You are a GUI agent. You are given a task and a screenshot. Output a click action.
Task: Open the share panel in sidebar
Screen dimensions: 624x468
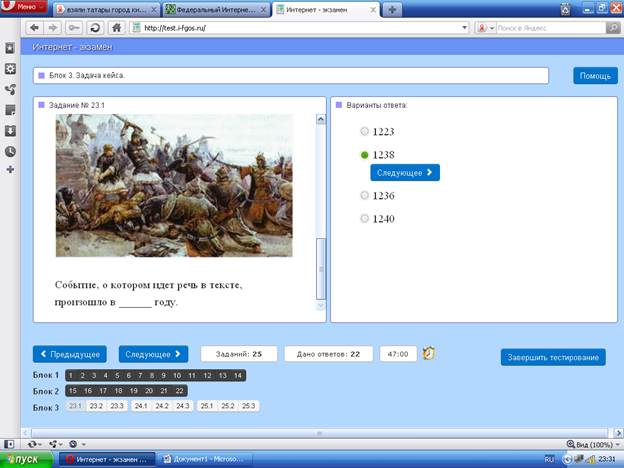[10, 90]
